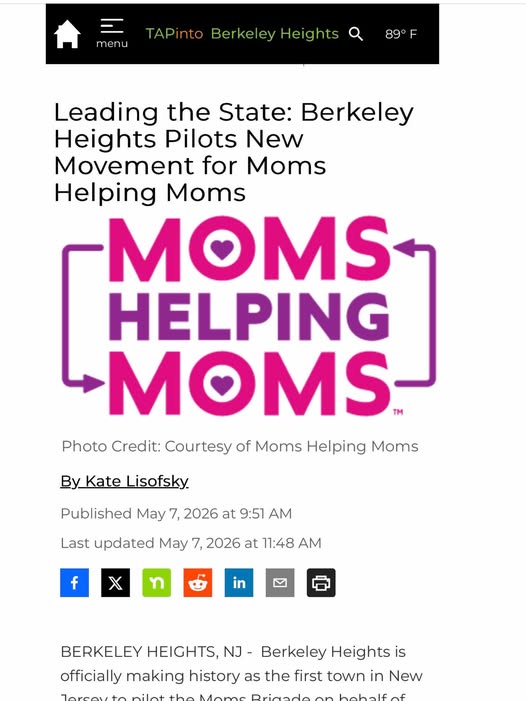Share article on Facebook
Screen dimensions: 526x701
coord(74,583)
